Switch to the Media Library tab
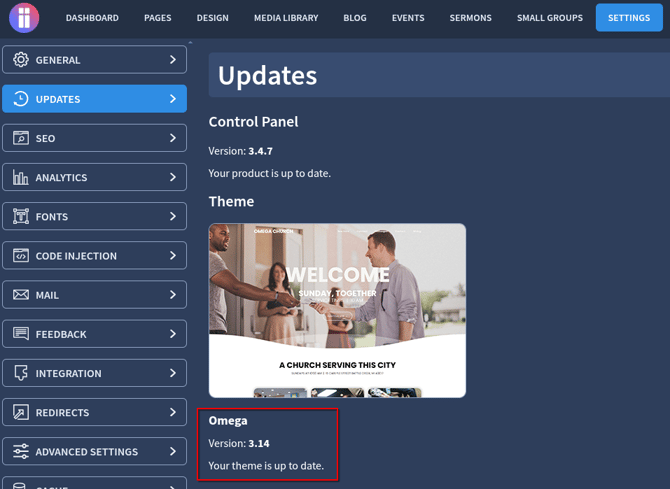Image resolution: width=670 pixels, height=489 pixels. [x=286, y=18]
